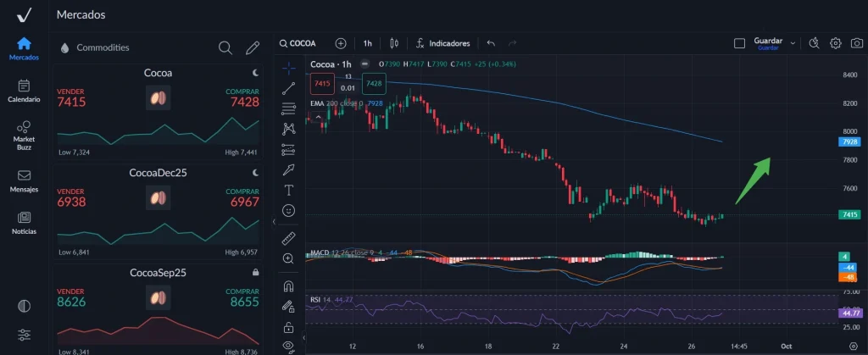Open the Market Buzz section

pyautogui.click(x=24, y=134)
